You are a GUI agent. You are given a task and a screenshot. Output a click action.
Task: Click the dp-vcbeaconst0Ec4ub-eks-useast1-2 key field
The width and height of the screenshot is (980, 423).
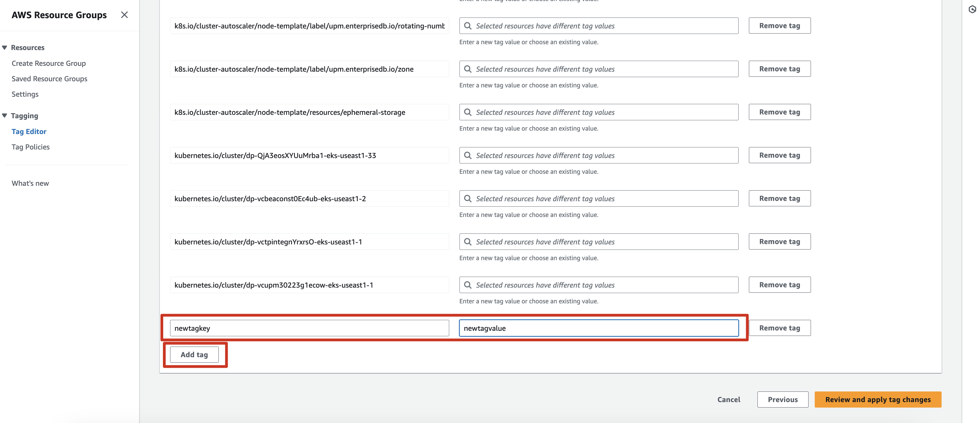tap(309, 198)
